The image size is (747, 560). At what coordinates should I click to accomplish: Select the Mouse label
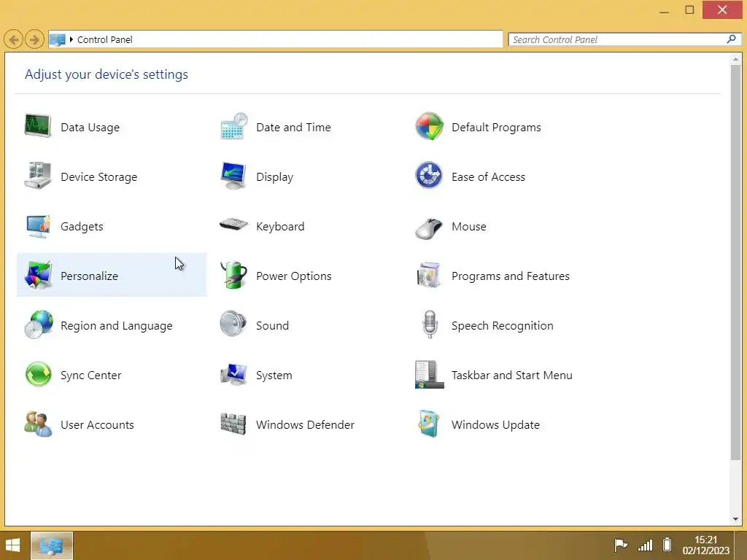[469, 226]
